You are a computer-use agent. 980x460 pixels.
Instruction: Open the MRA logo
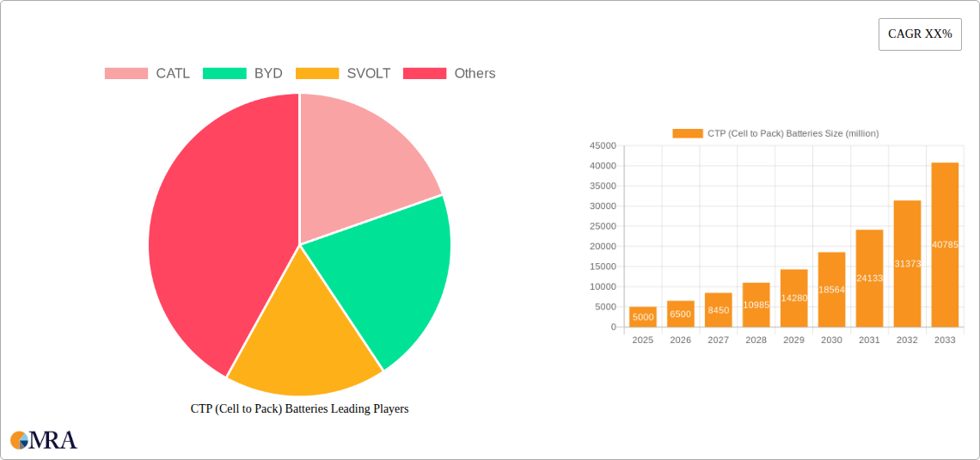point(45,439)
